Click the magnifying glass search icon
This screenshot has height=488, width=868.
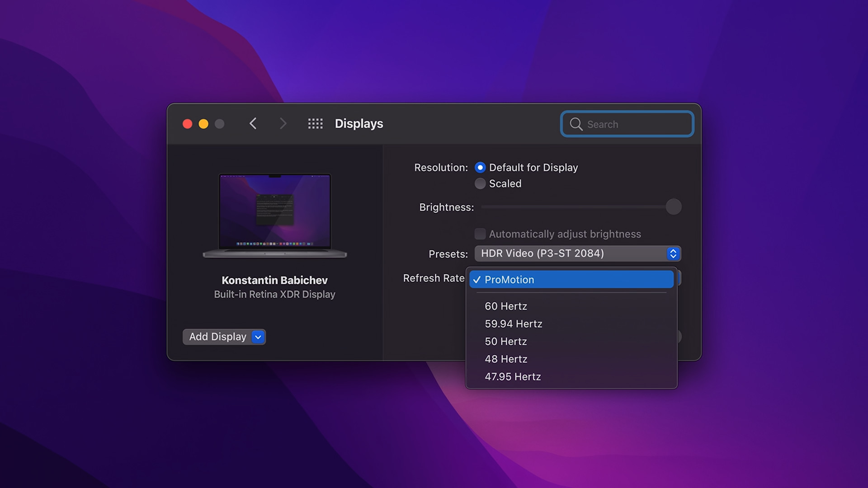576,124
